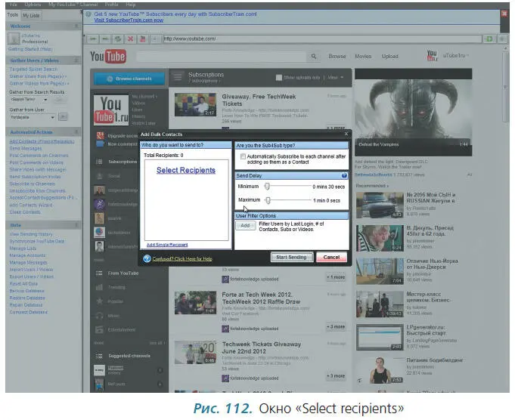Click the Upload link in YouTube header
Viewport: 515px width, 420px height.
[390, 57]
